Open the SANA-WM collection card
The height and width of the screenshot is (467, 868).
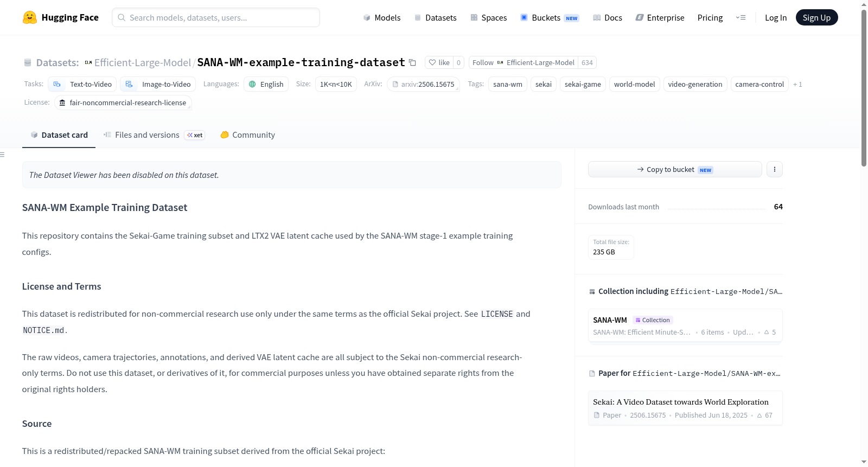[x=685, y=326]
